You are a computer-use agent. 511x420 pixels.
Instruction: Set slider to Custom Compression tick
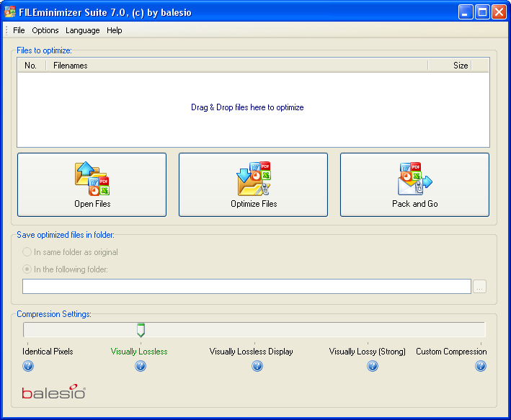click(481, 344)
